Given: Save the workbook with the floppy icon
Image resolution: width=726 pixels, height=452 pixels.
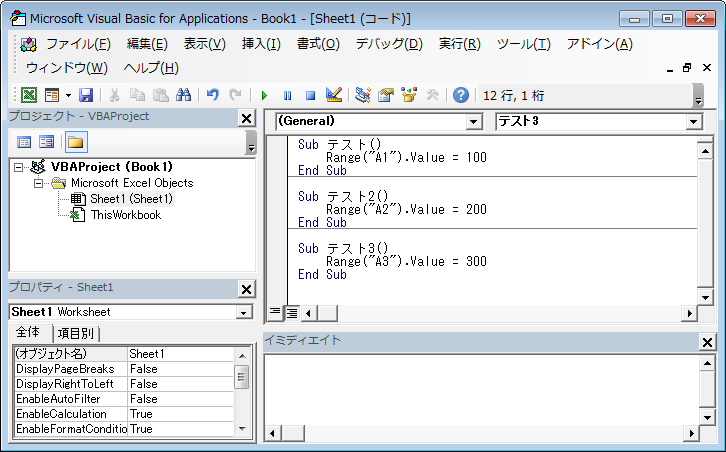Looking at the screenshot, I should click(x=86, y=95).
